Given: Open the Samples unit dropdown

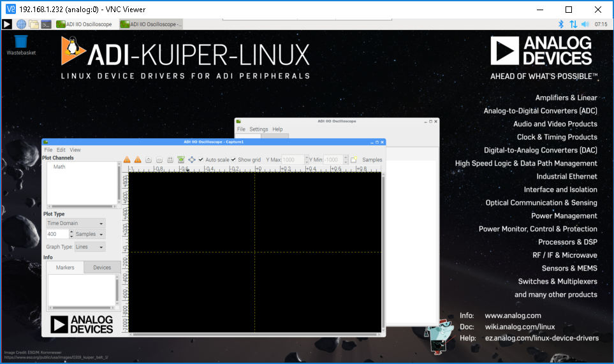Looking at the screenshot, I should [89, 234].
